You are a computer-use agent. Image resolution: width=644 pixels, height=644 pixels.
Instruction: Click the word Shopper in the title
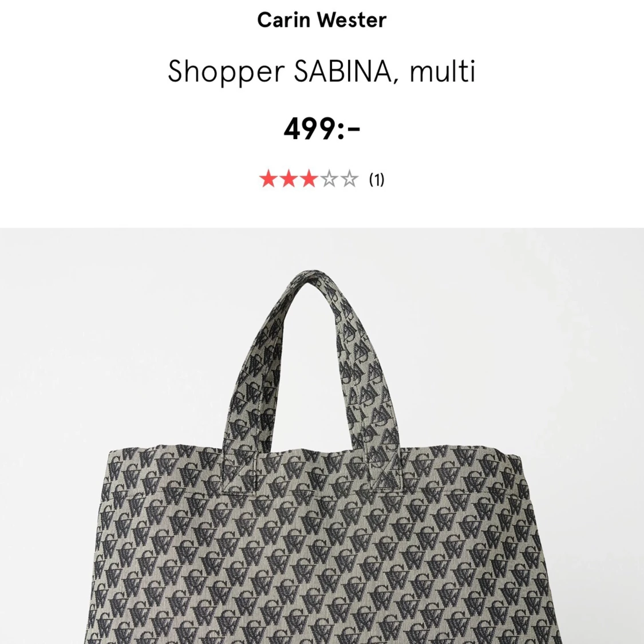tap(226, 72)
